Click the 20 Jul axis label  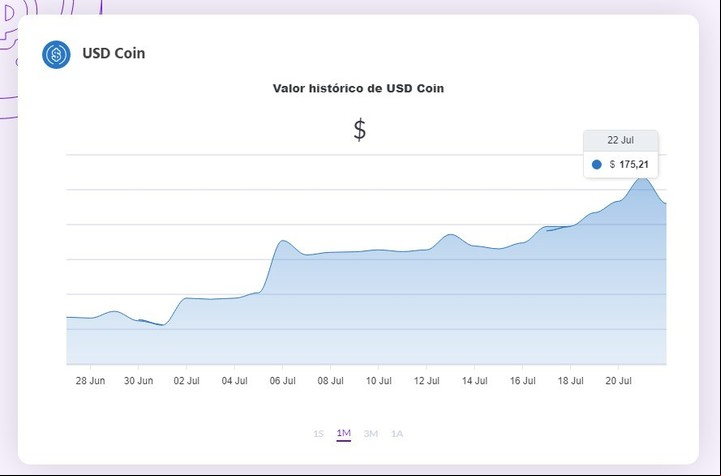pyautogui.click(x=618, y=381)
